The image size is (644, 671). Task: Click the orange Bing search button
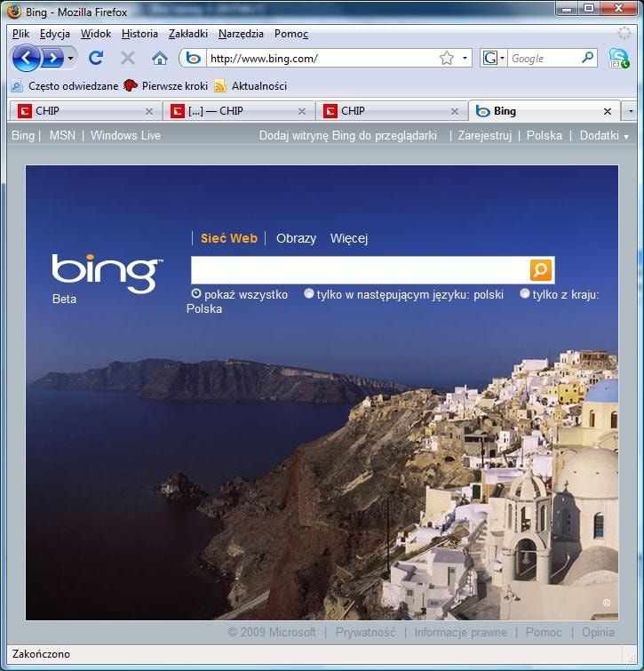point(540,270)
